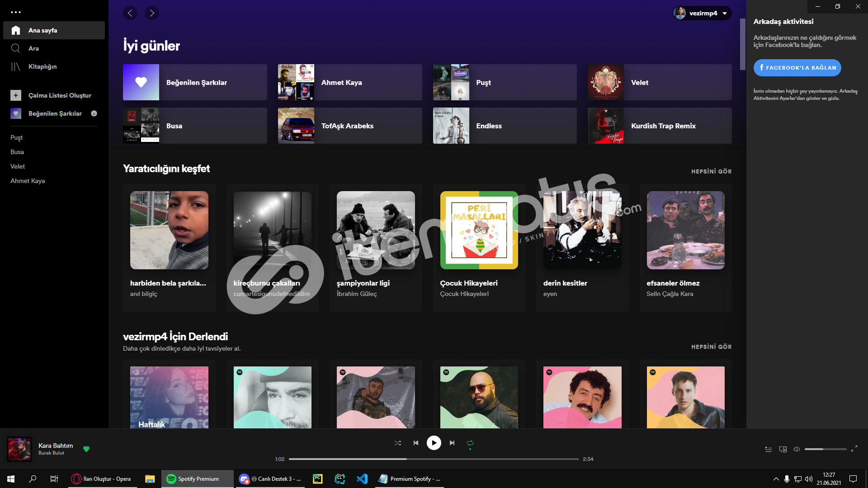The width and height of the screenshot is (868, 488).
Task: Open Puşt shortcut tile
Action: click(x=505, y=82)
